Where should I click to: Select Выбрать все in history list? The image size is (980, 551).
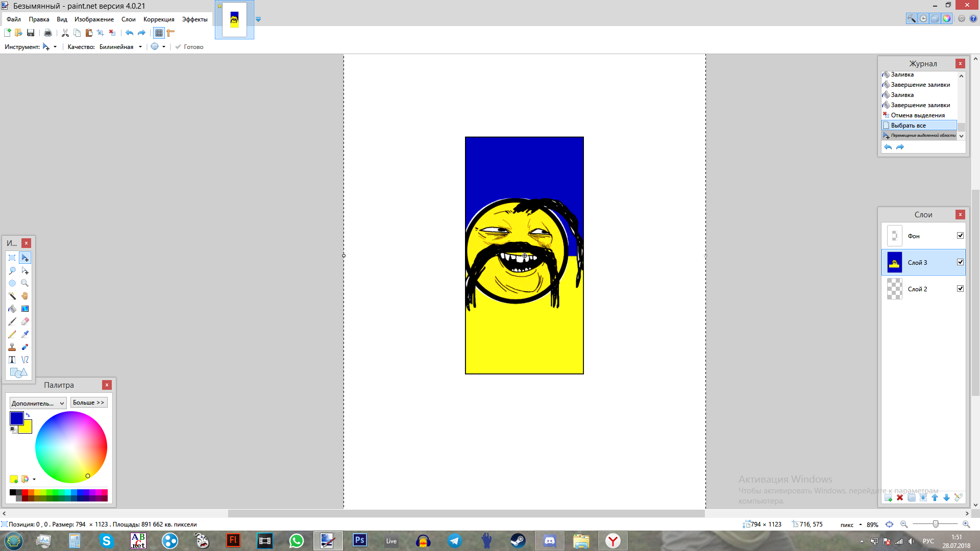tap(919, 126)
